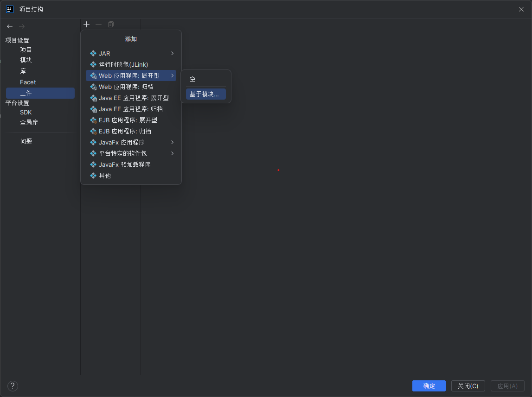
Task: Select 空 in the submenu
Action: tap(206, 79)
